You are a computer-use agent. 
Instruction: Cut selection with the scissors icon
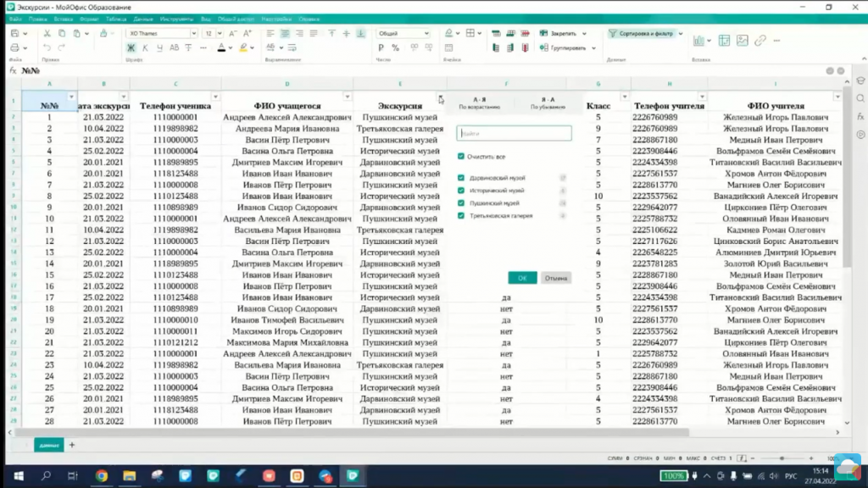pyautogui.click(x=47, y=33)
